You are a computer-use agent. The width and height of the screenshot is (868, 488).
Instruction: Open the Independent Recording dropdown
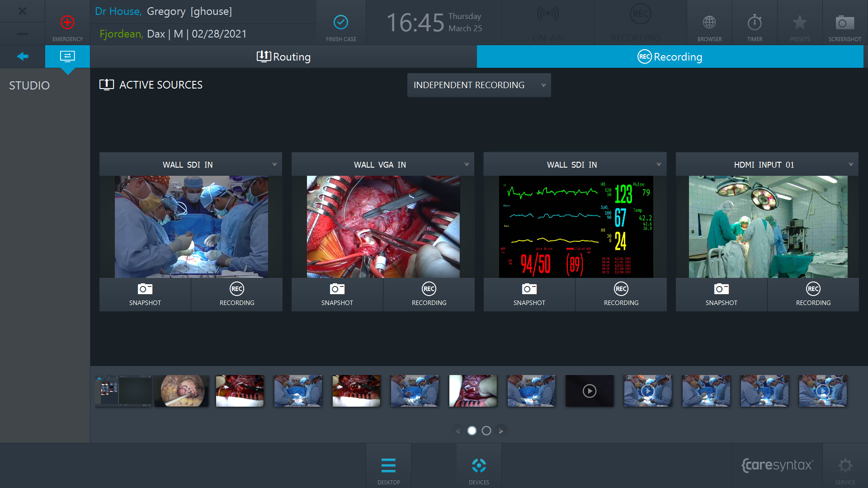479,85
